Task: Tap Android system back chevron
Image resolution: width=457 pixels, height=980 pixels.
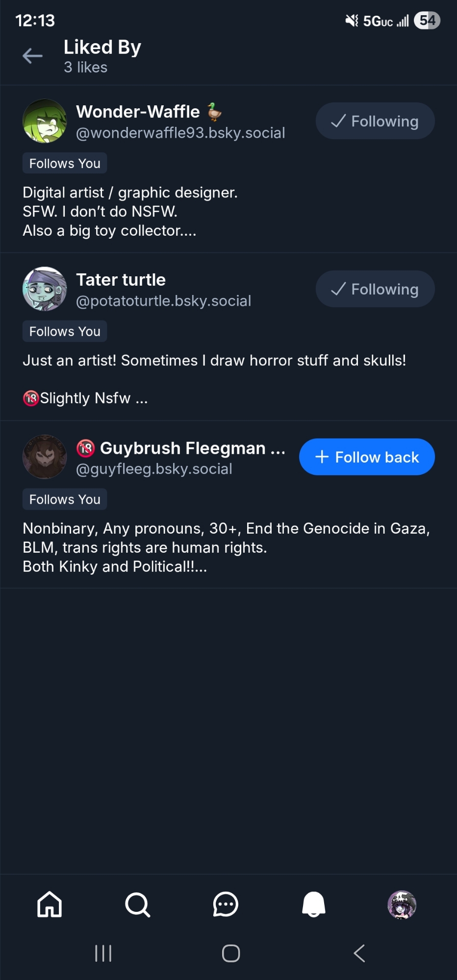Action: click(x=359, y=953)
